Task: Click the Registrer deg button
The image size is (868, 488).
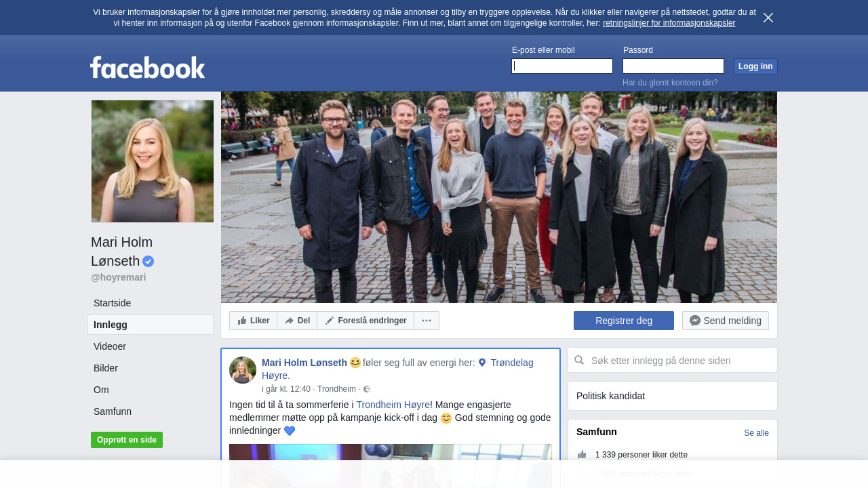Action: (x=624, y=321)
